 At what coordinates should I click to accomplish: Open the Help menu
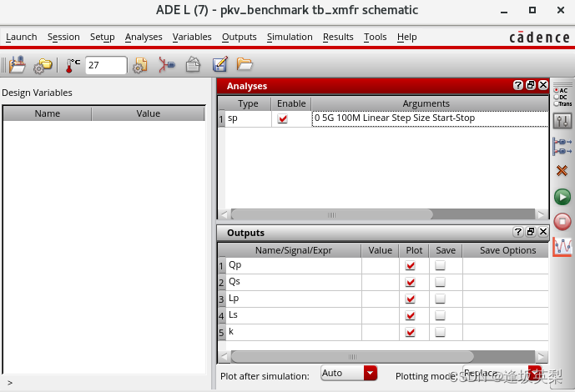(406, 37)
